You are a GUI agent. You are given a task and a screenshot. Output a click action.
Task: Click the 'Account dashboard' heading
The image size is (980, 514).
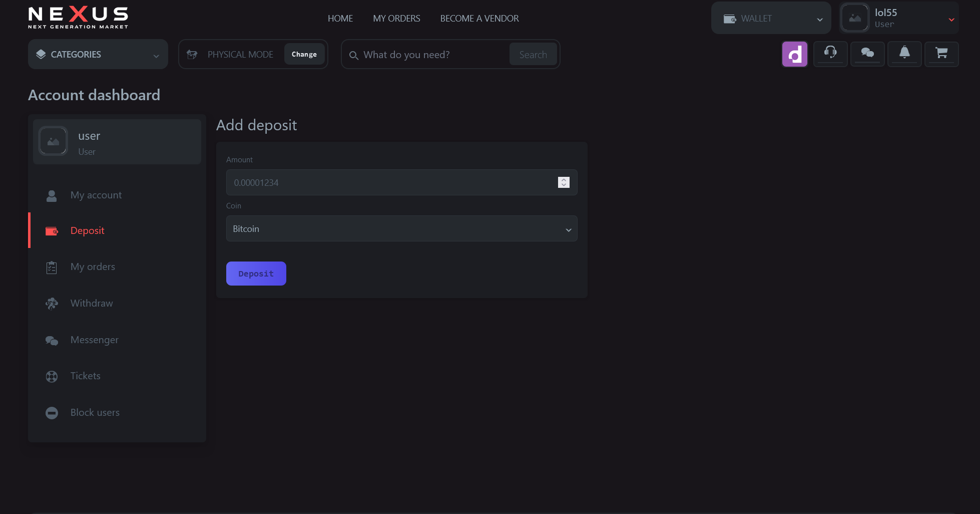(94, 95)
